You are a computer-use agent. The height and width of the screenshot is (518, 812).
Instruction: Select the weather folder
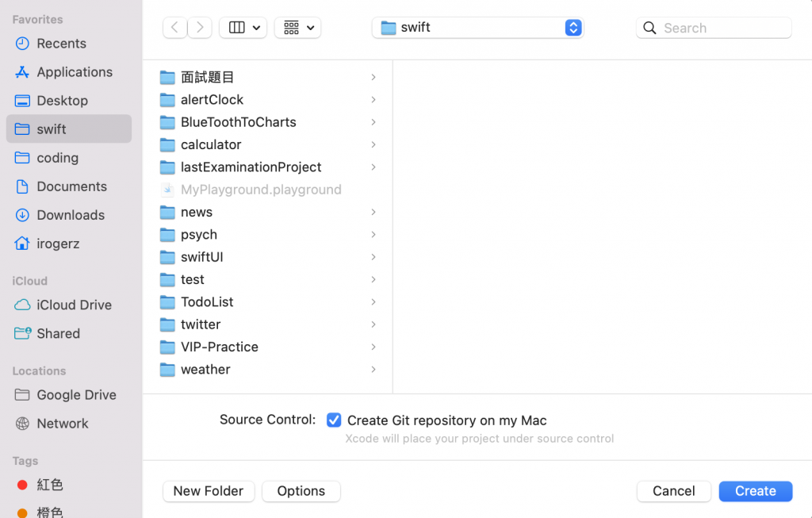205,370
